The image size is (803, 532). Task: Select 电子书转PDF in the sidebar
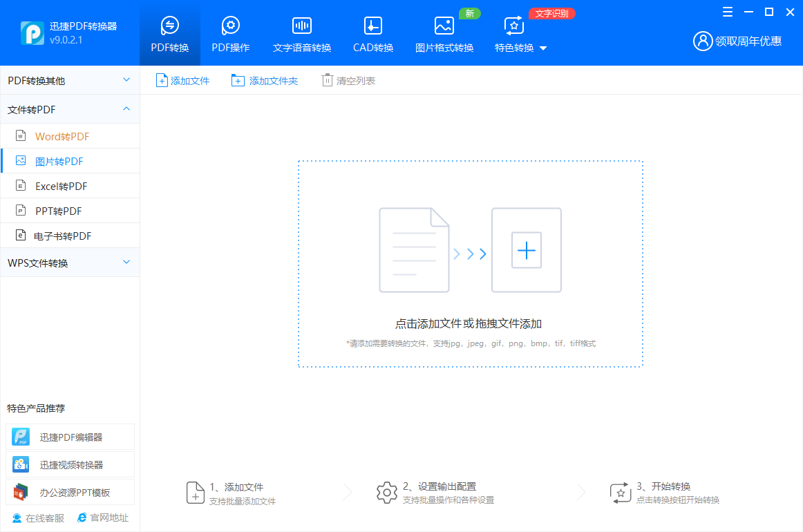pyautogui.click(x=70, y=236)
